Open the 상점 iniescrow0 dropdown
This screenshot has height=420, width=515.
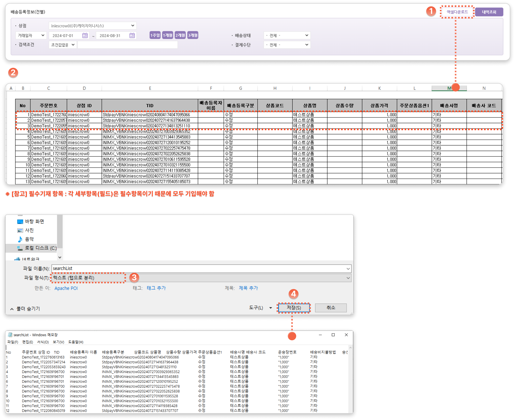coord(93,26)
